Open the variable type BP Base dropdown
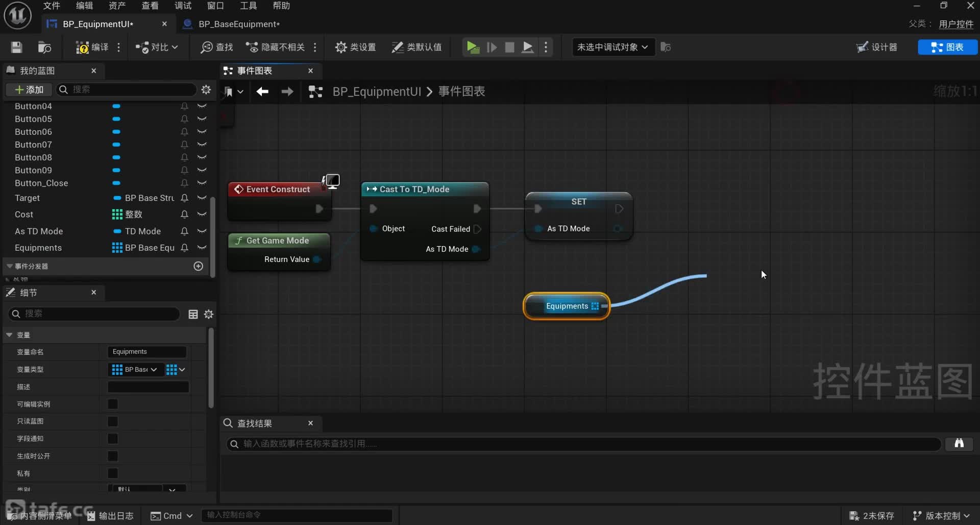Image resolution: width=980 pixels, height=525 pixels. (x=135, y=369)
